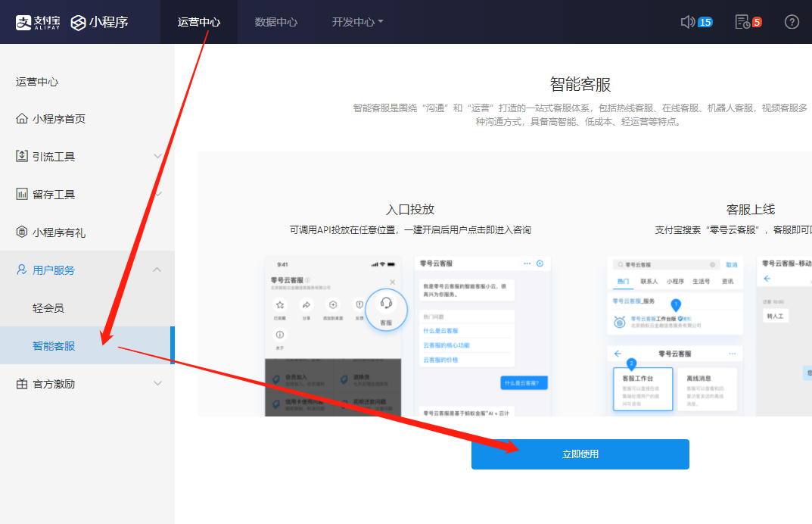The width and height of the screenshot is (812, 524).
Task: Open the 开发中心 dropdown menu
Action: (357, 22)
